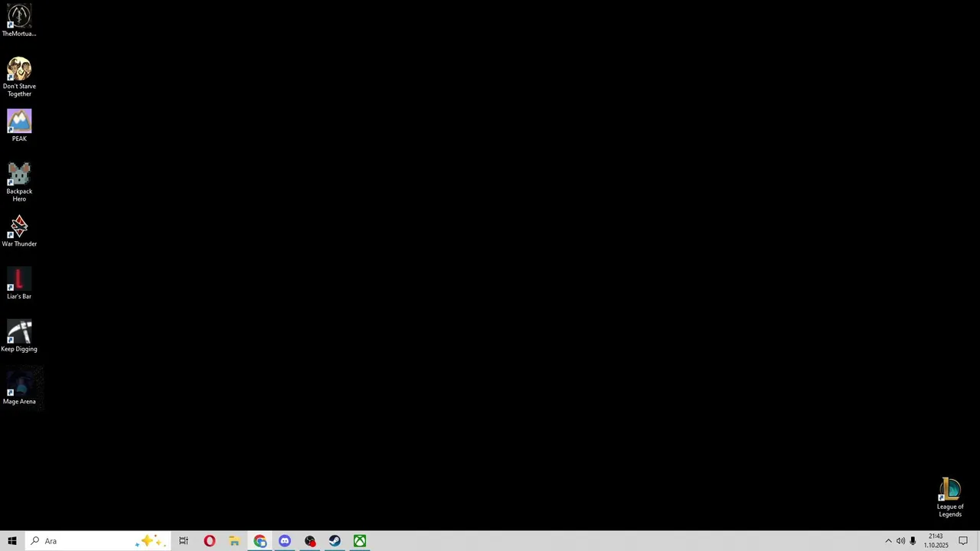Select Backpack Hero desktop icon

[x=19, y=181]
